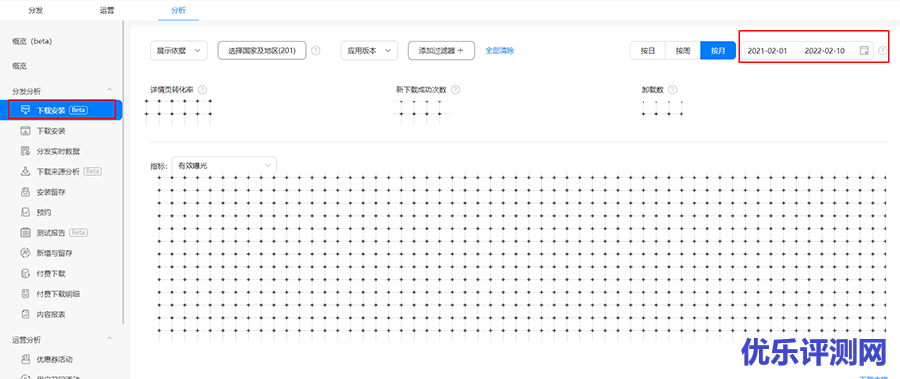Viewport: 900px width, 379px height.
Task: Select 新增与留存 icon item
Action: coord(25,253)
